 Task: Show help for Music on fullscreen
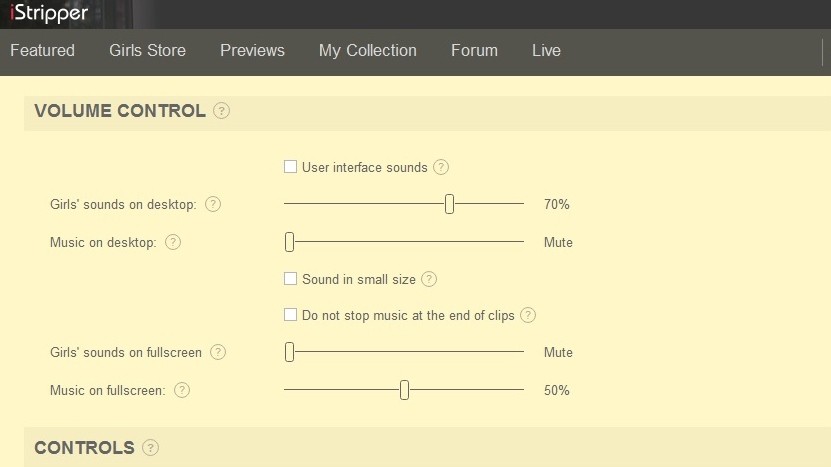182,390
